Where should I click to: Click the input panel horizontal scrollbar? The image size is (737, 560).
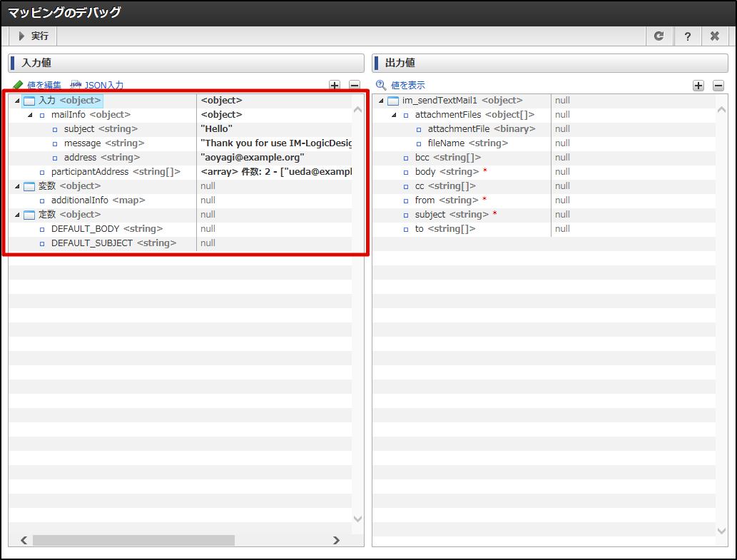tap(133, 540)
